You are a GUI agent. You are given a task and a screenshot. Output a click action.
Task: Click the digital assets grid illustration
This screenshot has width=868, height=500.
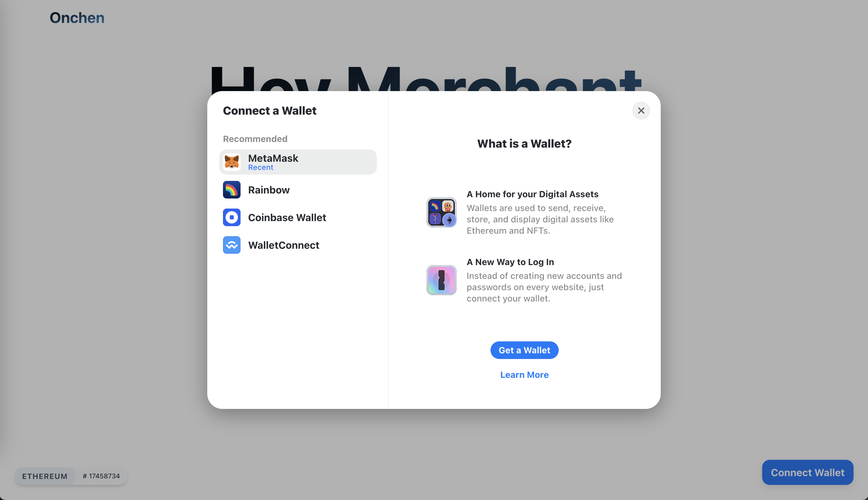click(442, 212)
